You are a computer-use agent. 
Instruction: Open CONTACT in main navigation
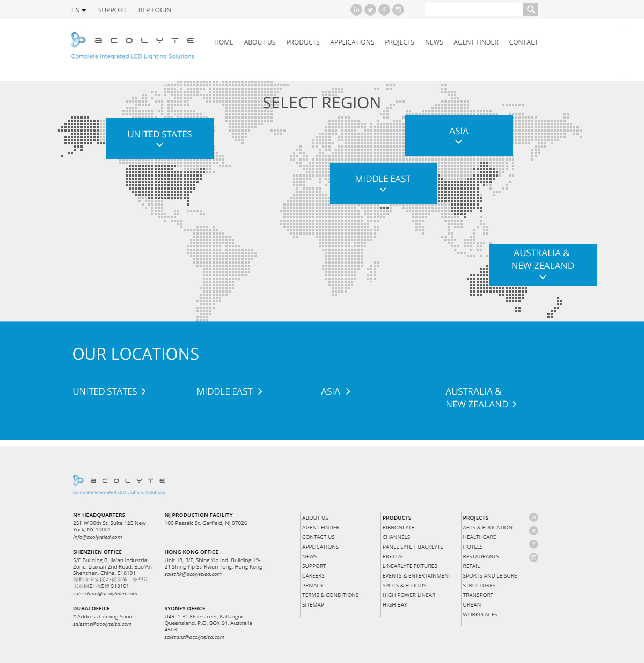tap(523, 42)
